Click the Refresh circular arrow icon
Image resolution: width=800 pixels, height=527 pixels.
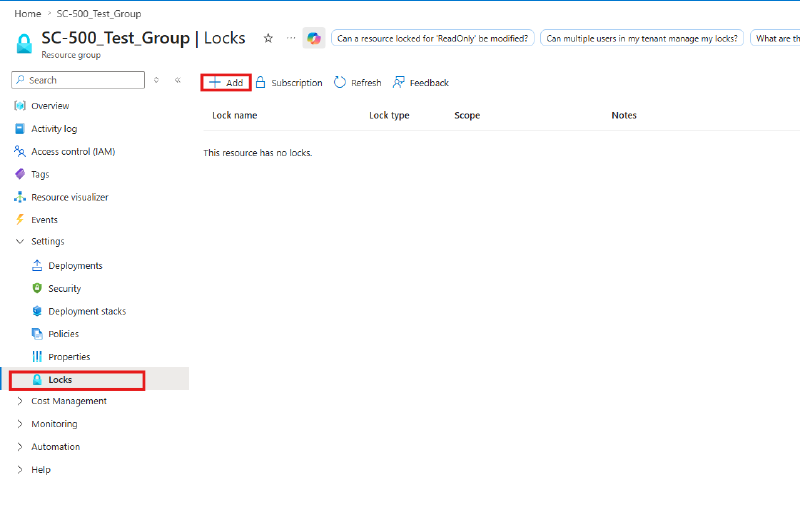click(340, 82)
